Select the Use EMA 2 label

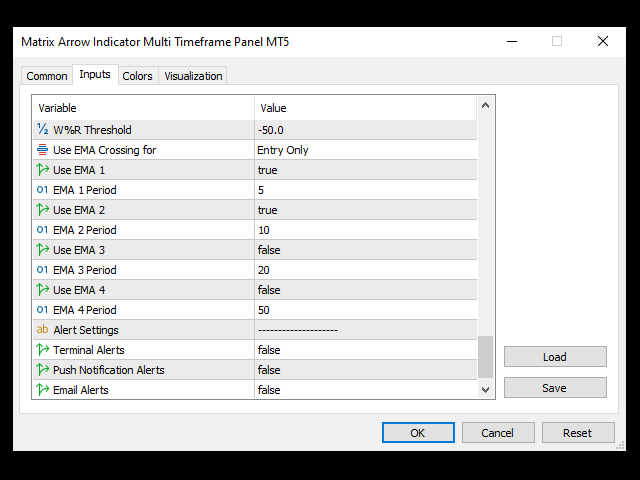coord(79,210)
